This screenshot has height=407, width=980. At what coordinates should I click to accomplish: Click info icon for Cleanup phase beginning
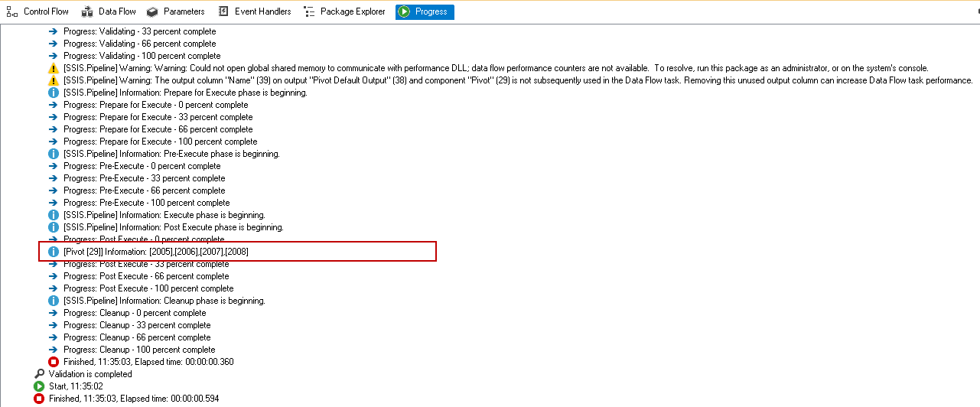click(x=54, y=301)
